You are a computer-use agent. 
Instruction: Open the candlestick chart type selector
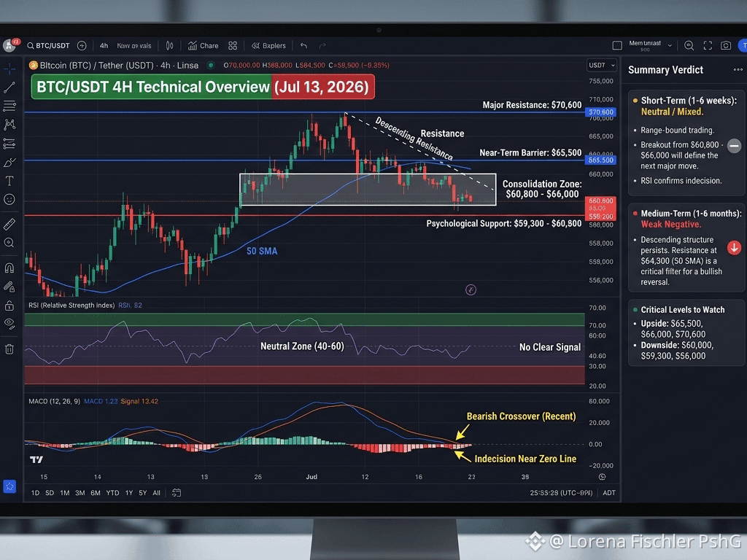169,46
